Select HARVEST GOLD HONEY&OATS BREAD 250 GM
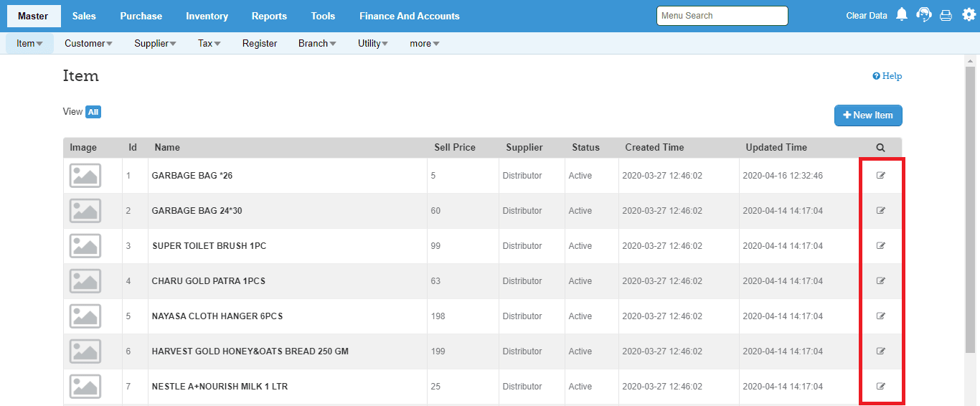The image size is (980, 406). tap(250, 351)
